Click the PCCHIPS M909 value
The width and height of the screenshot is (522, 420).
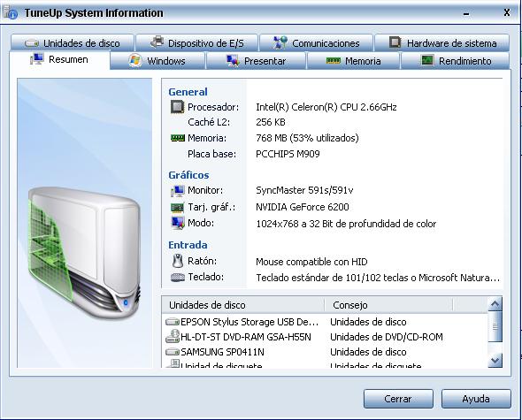coord(288,154)
